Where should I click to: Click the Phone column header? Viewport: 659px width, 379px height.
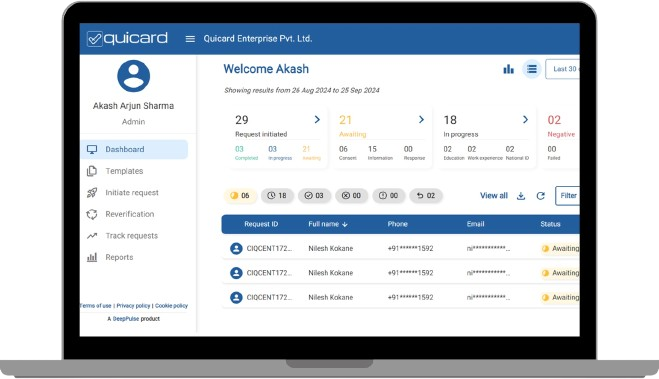[398, 224]
